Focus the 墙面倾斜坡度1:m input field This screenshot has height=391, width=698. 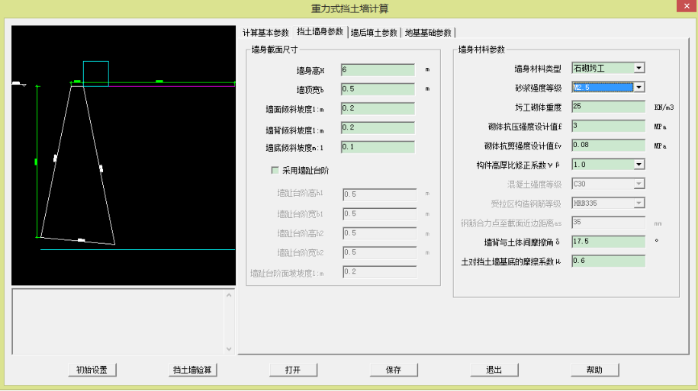[x=378, y=108]
